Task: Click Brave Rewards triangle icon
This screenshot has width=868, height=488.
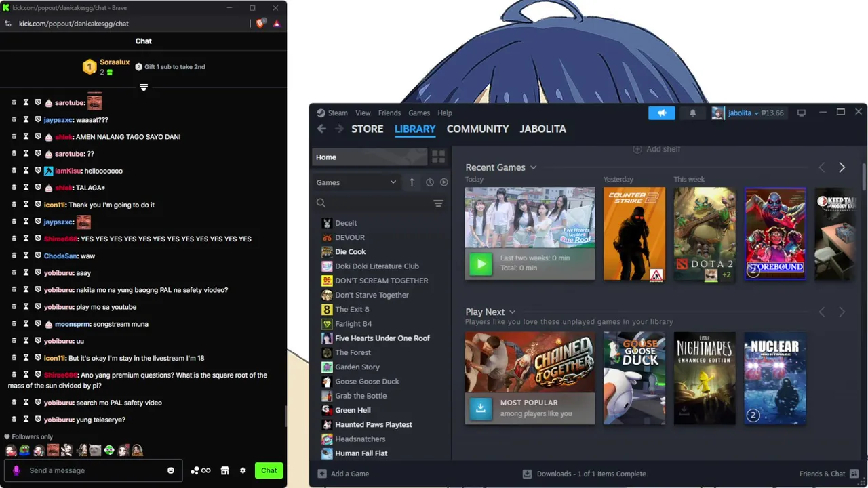Action: [277, 24]
